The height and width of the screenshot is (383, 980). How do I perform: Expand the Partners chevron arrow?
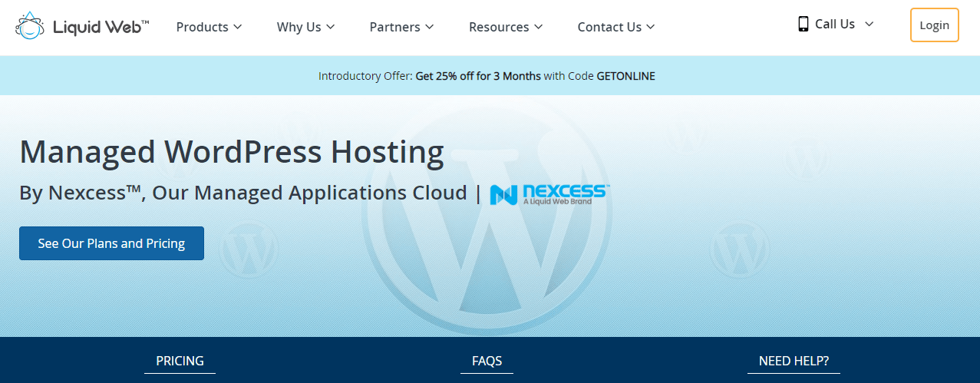point(429,27)
